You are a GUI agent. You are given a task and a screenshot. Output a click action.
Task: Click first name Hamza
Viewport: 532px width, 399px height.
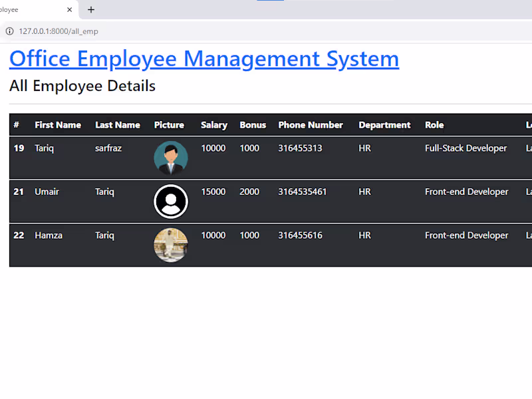(x=49, y=235)
